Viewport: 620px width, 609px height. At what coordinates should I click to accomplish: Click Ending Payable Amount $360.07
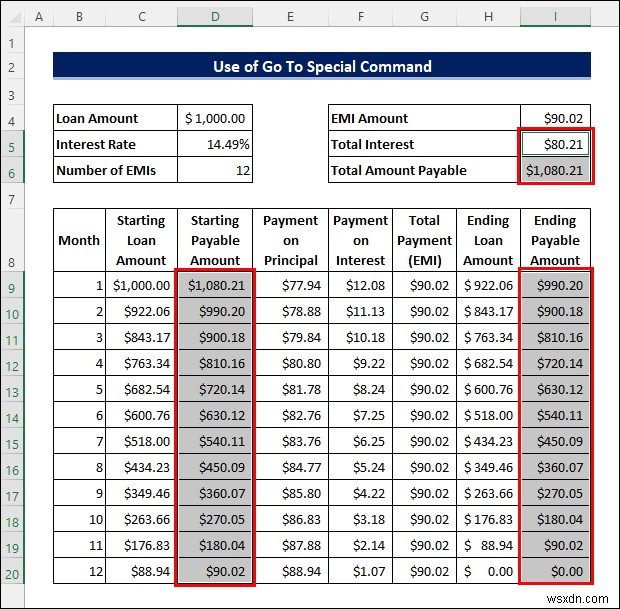(555, 467)
